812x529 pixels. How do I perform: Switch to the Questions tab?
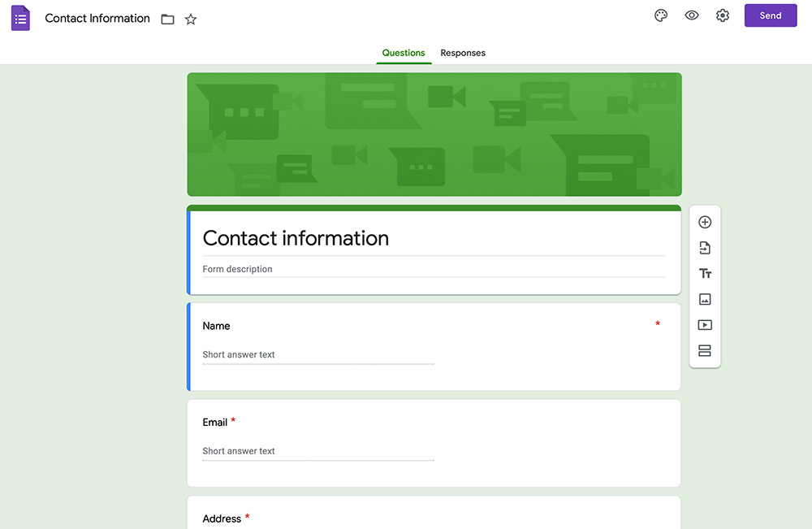pyautogui.click(x=404, y=53)
